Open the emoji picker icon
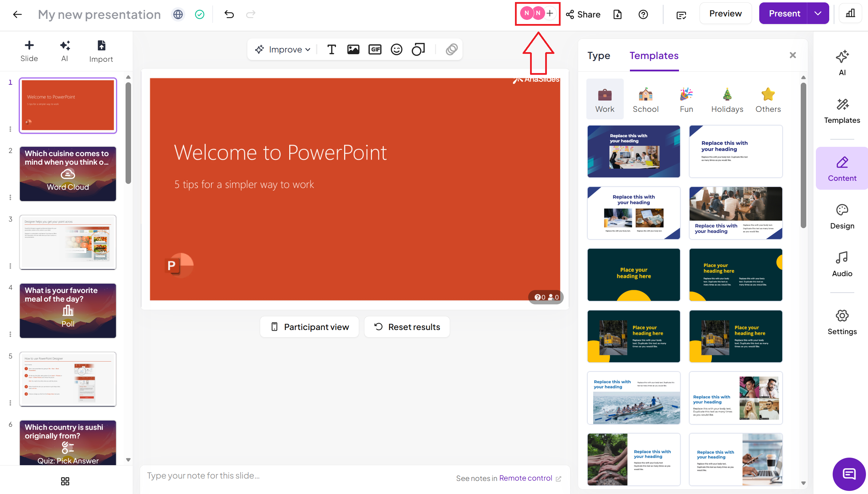Viewport: 868px width, 494px height. [x=396, y=49]
